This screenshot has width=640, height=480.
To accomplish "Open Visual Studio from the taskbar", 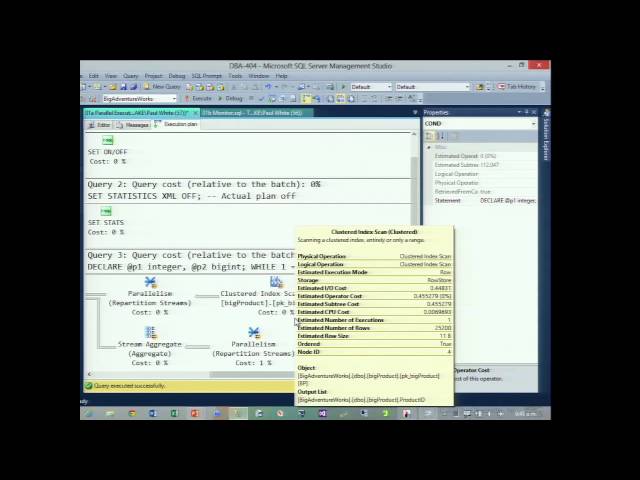I will (x=322, y=413).
